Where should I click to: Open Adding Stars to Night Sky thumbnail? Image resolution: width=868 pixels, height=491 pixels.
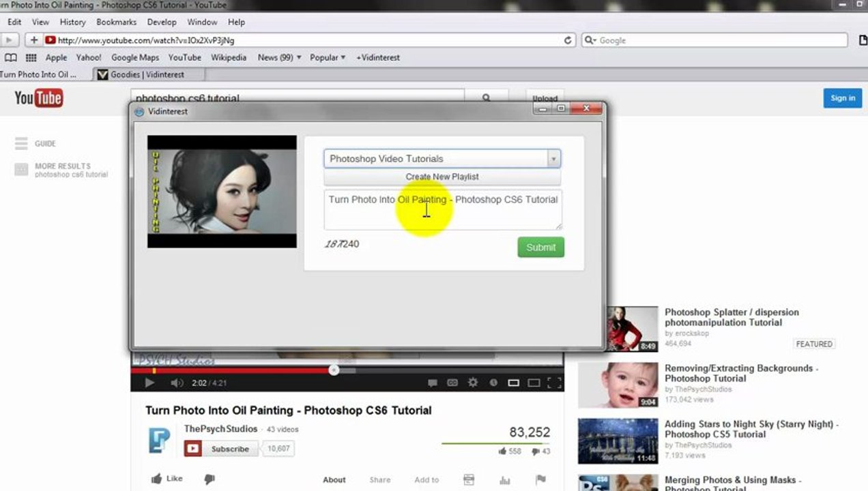pyautogui.click(x=618, y=441)
